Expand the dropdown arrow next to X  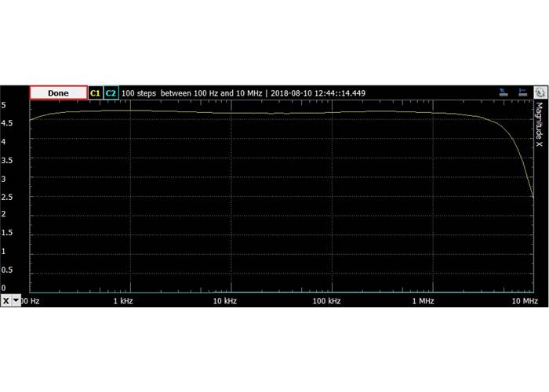tap(16, 300)
